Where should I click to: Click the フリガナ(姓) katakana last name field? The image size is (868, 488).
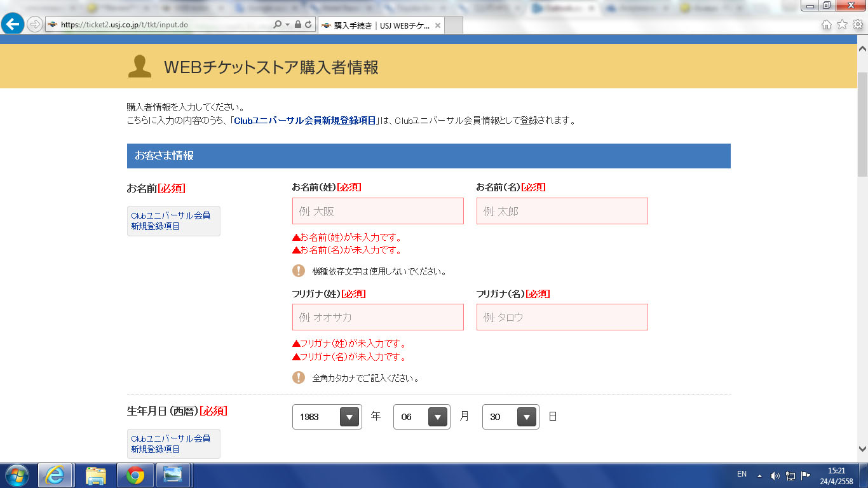378,317
